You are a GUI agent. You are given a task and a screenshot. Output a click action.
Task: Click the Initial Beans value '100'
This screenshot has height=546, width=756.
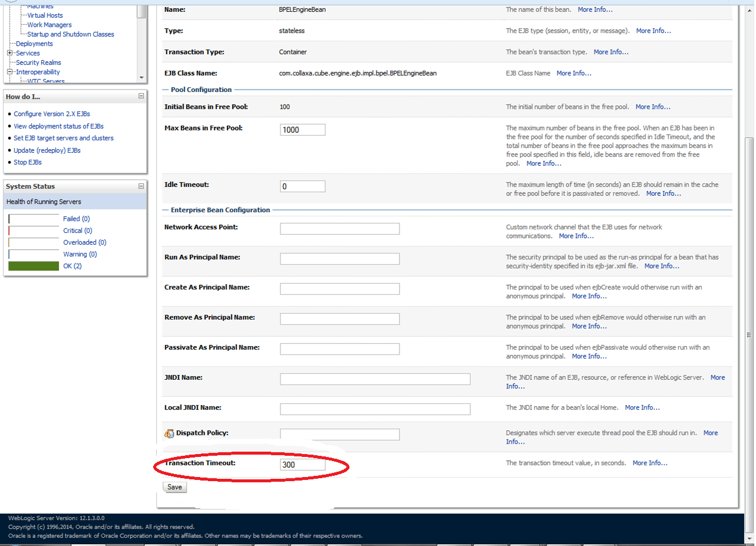[x=285, y=107]
